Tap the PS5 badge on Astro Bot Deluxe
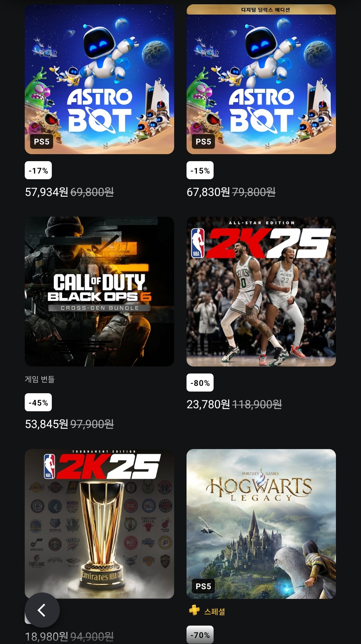This screenshot has height=644, width=361. click(x=203, y=142)
